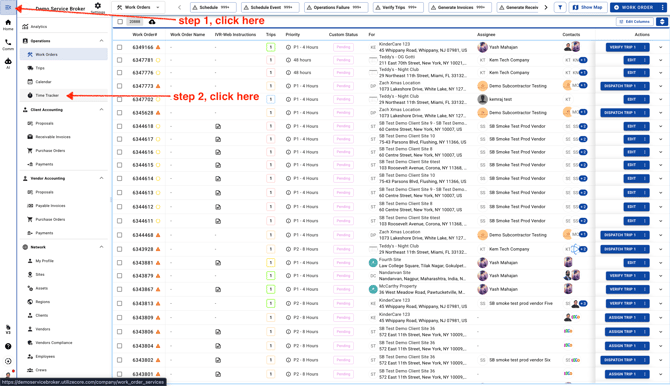Collapse the Network section
The width and height of the screenshot is (670, 386).
pyautogui.click(x=101, y=247)
